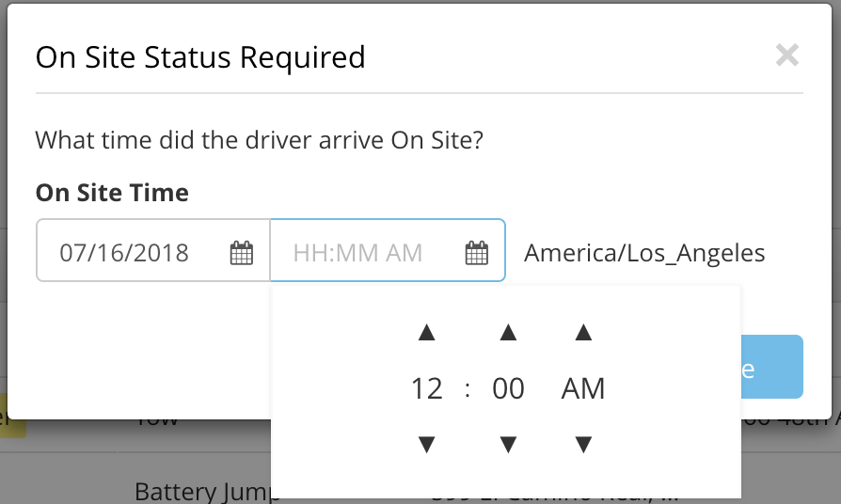Image resolution: width=841 pixels, height=504 pixels.
Task: Close the On Site Status Required dialog
Action: pos(786,55)
